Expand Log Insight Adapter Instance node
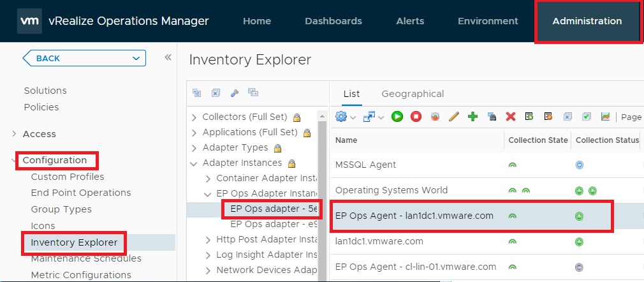 point(209,255)
